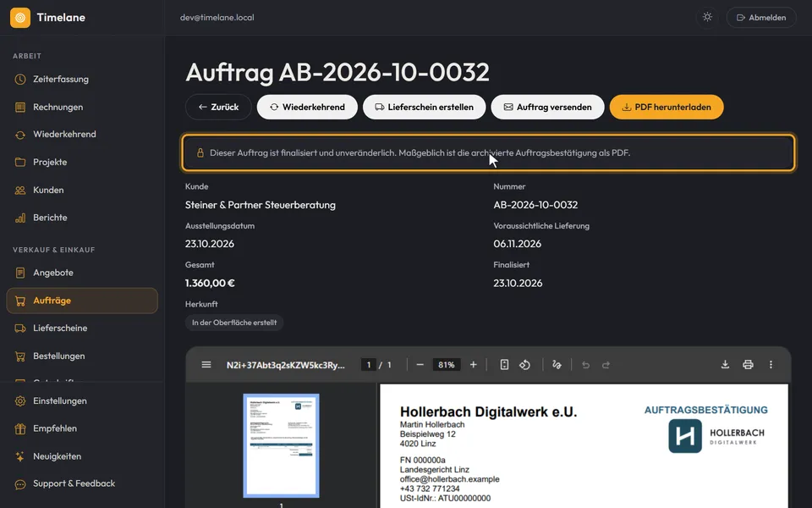Image resolution: width=812 pixels, height=508 pixels.
Task: Click the Neuigkeiten sparkle icon
Action: (20, 456)
